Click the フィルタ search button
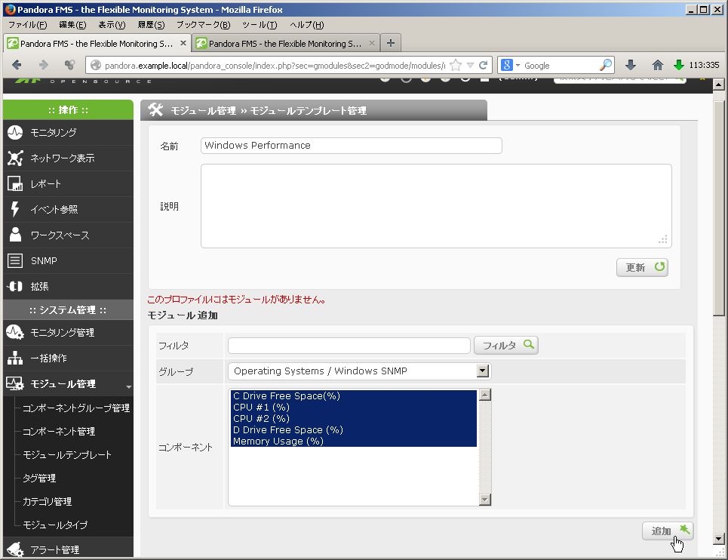Image resolution: width=728 pixels, height=560 pixels. 506,345
